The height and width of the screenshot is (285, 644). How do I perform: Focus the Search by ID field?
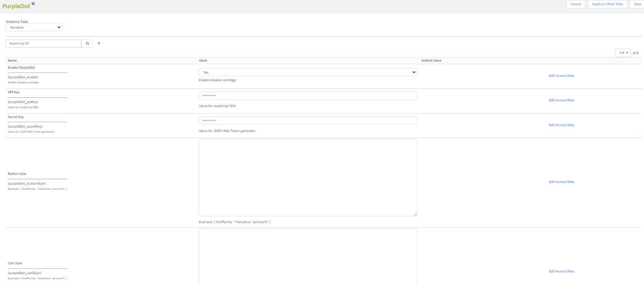pos(44,44)
